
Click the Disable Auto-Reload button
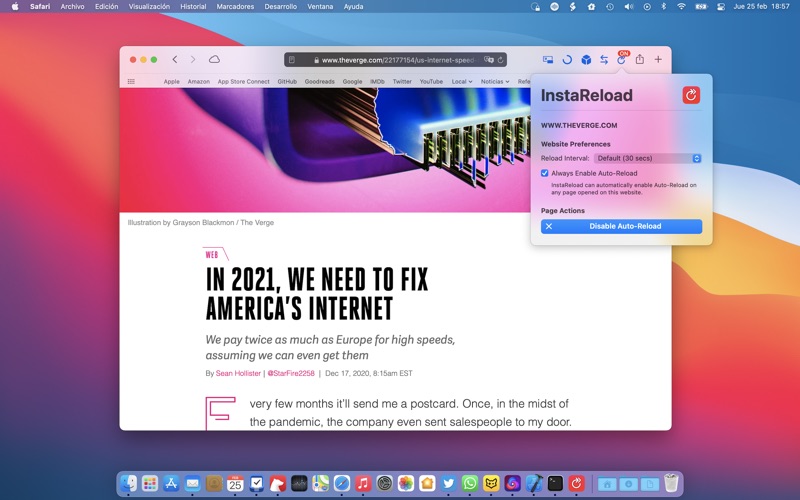(x=621, y=227)
